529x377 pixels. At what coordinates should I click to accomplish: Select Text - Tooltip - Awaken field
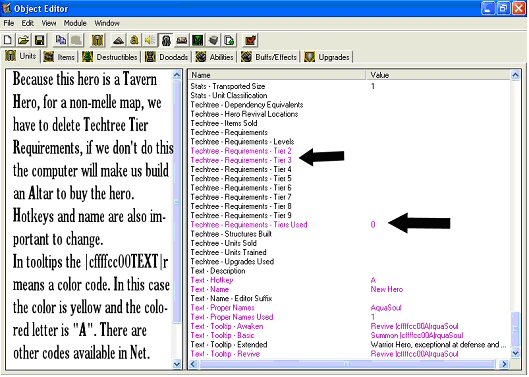point(350,326)
